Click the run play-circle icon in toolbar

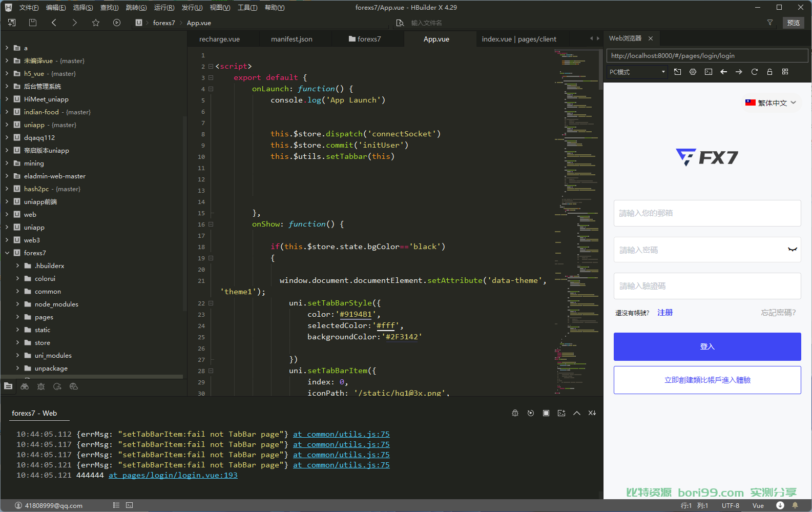pos(117,23)
